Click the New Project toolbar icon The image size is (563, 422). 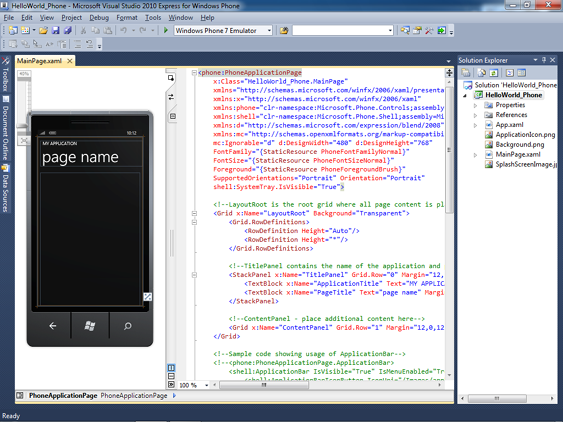coord(13,31)
